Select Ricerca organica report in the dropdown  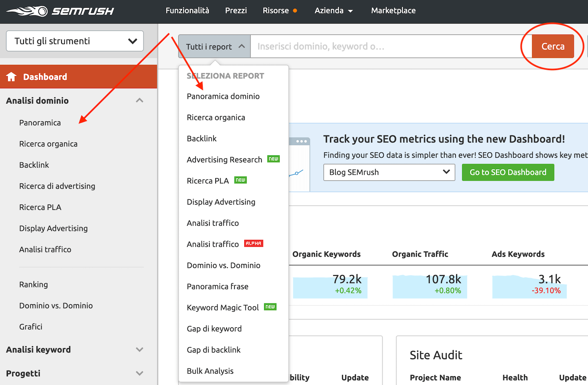pyautogui.click(x=216, y=118)
